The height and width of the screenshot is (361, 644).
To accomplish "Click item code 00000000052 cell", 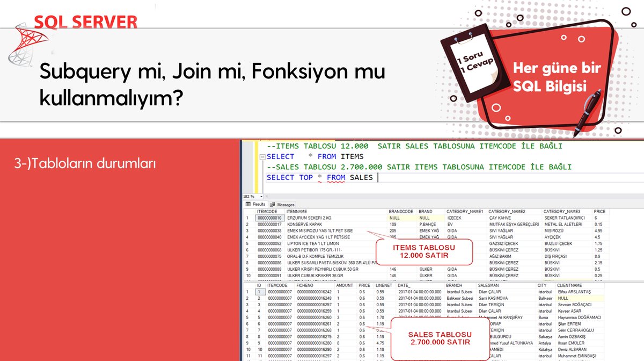I will point(269,243).
